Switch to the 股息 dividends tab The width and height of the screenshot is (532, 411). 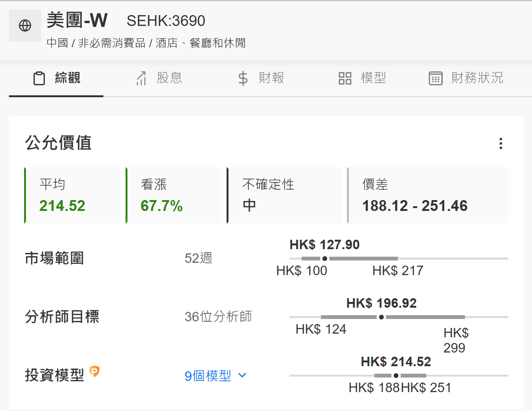(159, 78)
